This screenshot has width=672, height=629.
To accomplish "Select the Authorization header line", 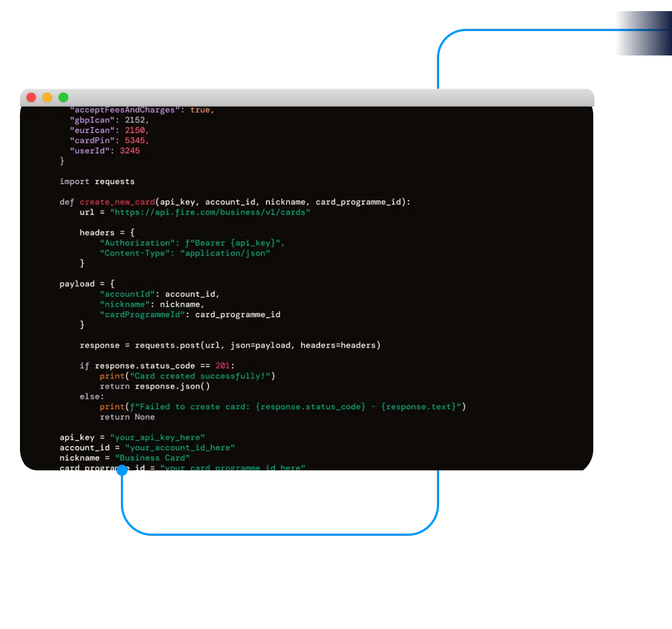I will (191, 242).
